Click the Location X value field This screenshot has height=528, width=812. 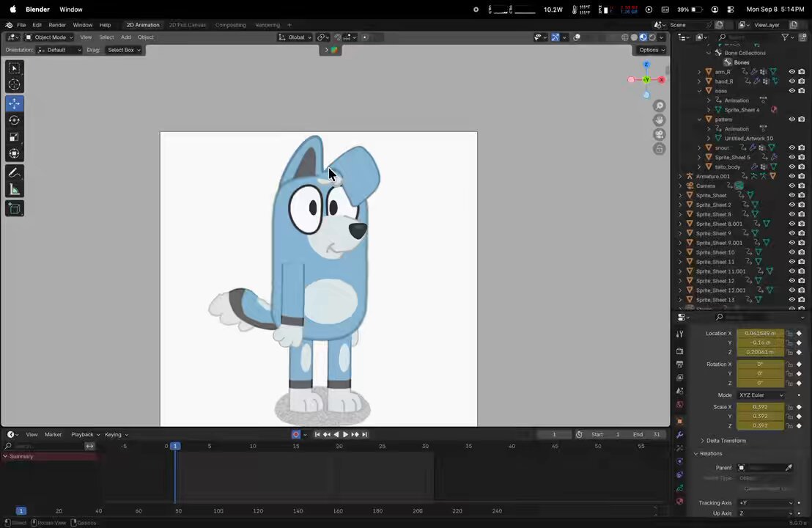(x=760, y=333)
